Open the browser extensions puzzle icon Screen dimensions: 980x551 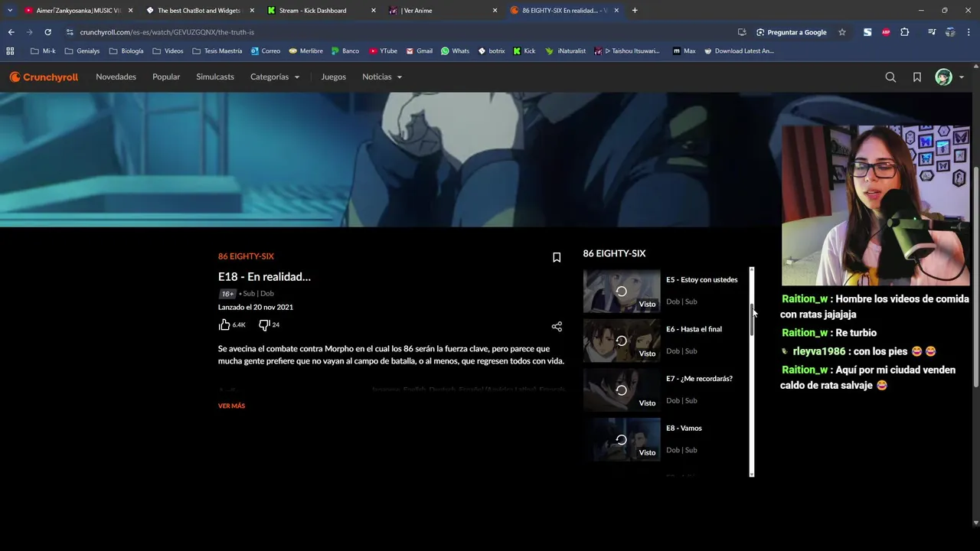coord(904,32)
